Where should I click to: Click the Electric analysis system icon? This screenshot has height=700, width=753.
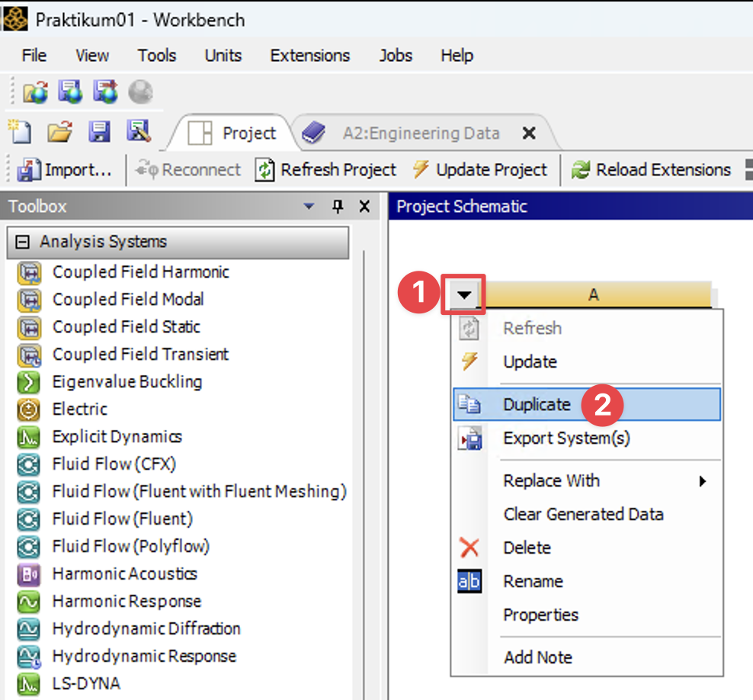pos(28,409)
